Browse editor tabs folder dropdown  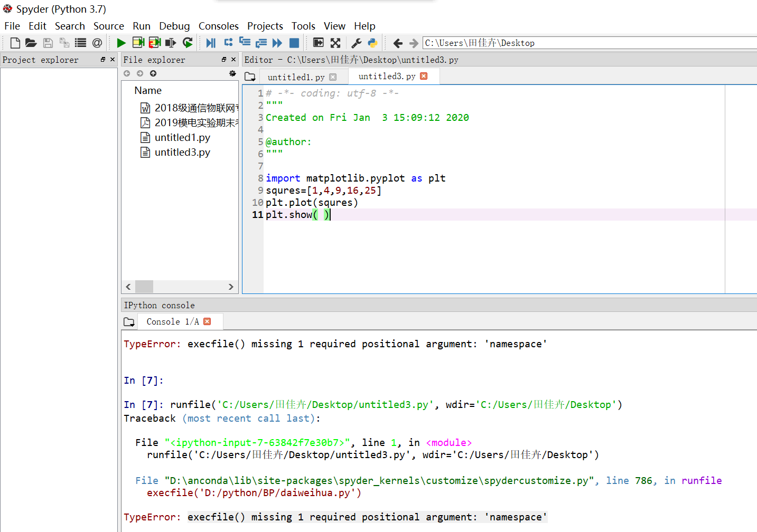pos(250,77)
